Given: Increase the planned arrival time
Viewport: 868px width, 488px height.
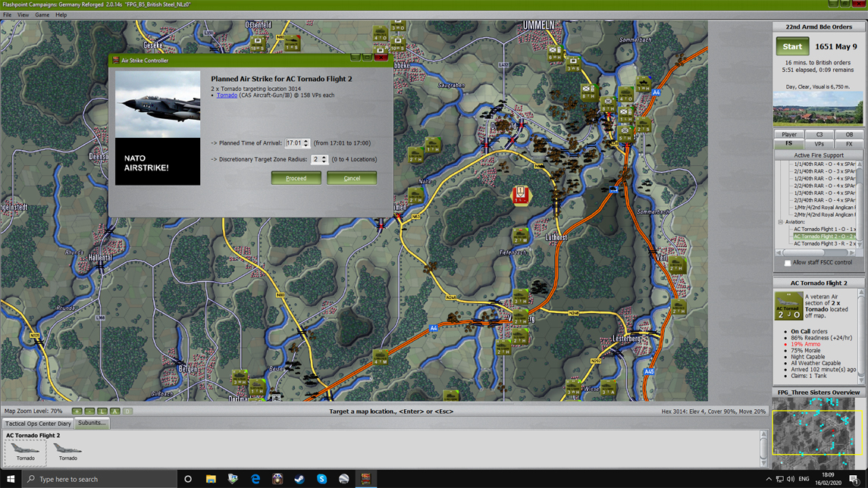Looking at the screenshot, I should click(306, 141).
